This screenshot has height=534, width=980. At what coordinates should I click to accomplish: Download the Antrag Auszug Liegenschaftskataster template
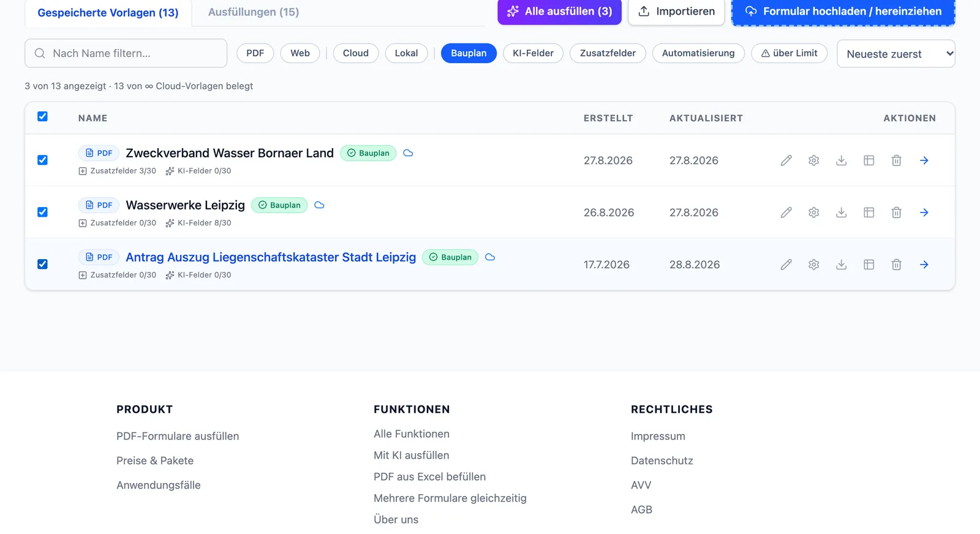point(841,265)
